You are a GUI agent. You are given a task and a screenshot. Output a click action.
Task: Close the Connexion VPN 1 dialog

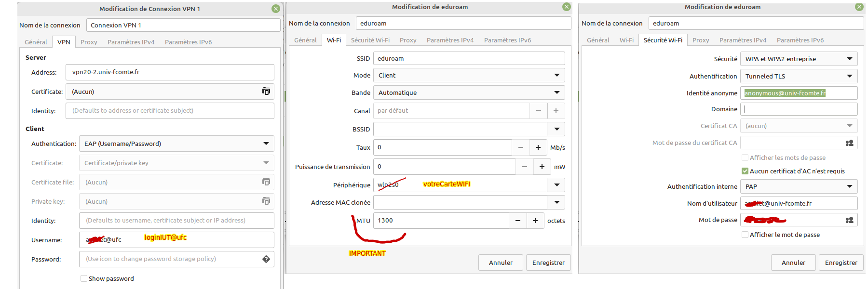click(275, 9)
